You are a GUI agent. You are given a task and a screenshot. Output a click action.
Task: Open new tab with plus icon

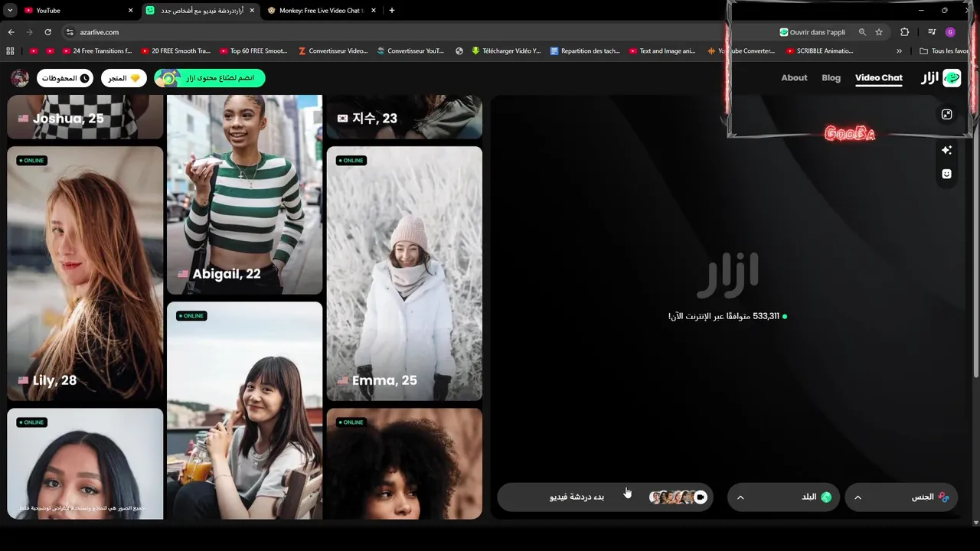[392, 11]
